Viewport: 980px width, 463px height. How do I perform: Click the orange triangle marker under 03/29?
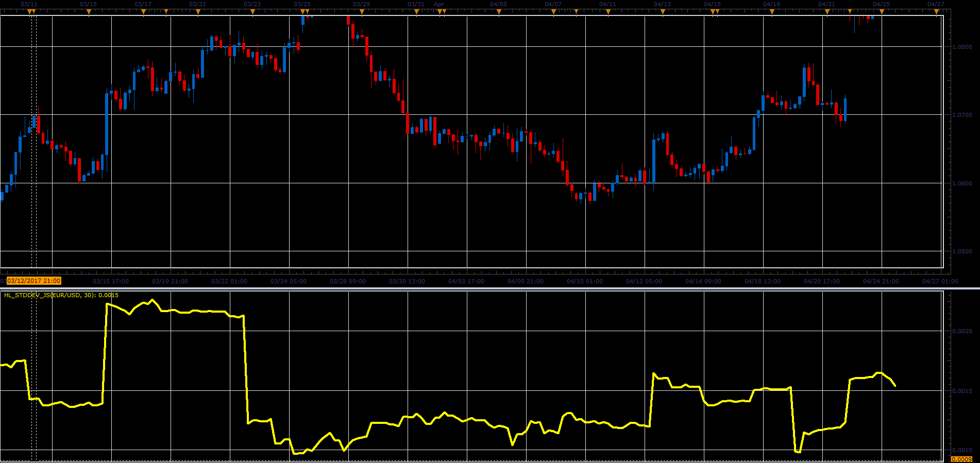(x=362, y=11)
